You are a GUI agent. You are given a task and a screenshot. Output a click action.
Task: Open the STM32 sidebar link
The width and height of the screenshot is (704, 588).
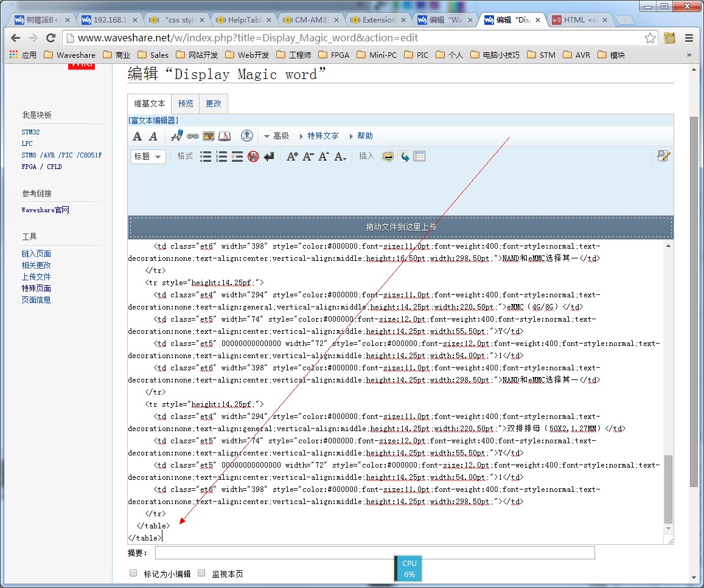(x=30, y=132)
